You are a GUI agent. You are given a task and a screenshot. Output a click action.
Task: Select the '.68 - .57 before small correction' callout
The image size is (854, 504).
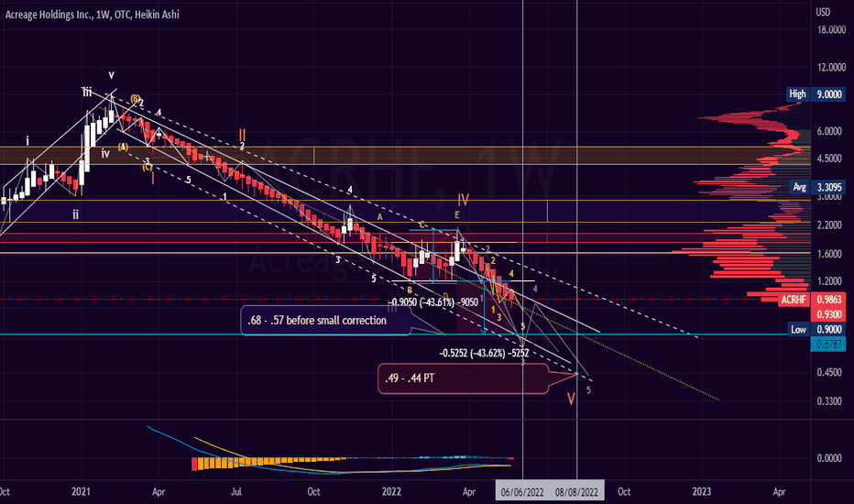[x=325, y=321]
